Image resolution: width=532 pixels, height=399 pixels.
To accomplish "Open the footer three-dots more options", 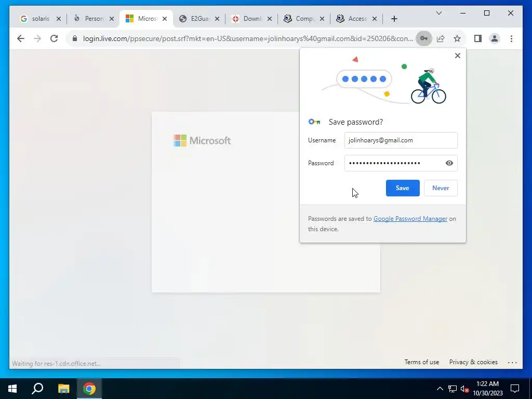I will click(x=512, y=362).
